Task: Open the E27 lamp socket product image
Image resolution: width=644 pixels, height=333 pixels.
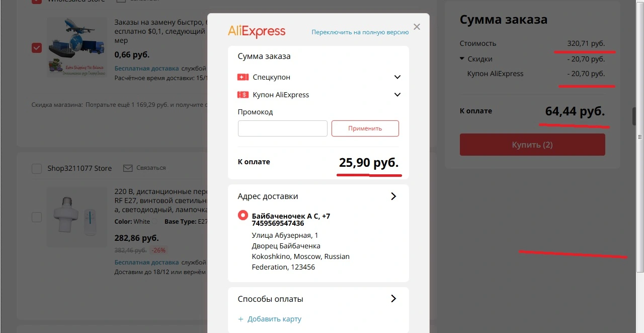Action: 76,217
